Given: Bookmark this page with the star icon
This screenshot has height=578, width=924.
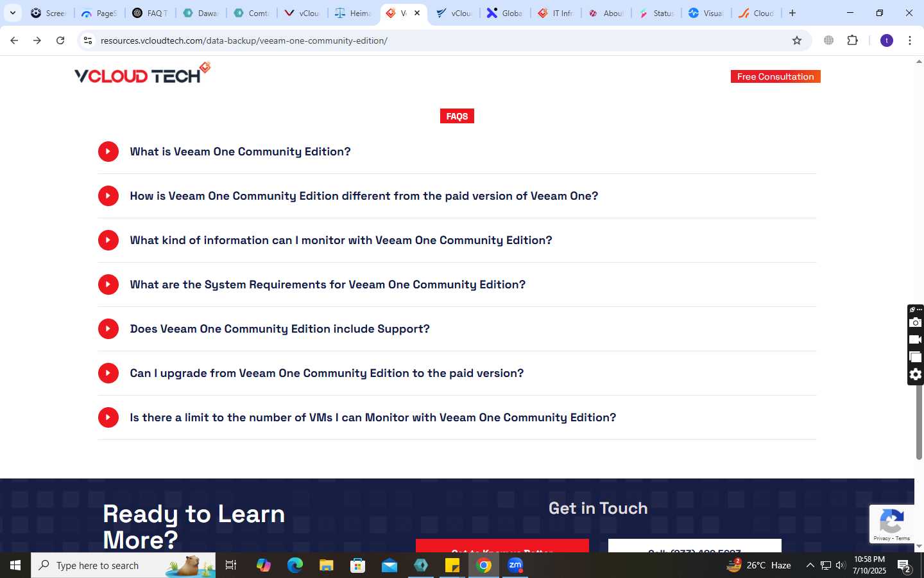Looking at the screenshot, I should pyautogui.click(x=797, y=40).
